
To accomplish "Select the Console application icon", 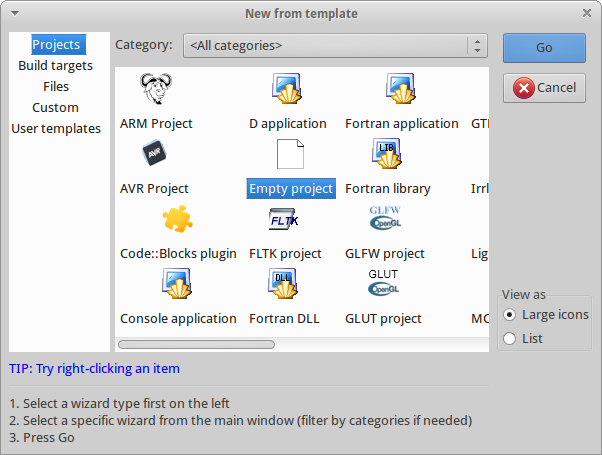I will point(177,284).
